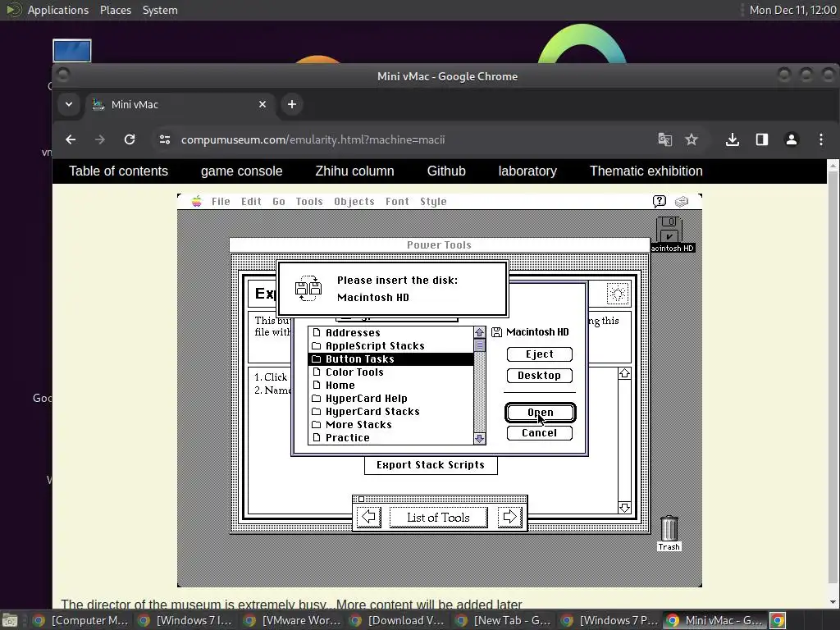The width and height of the screenshot is (840, 630).
Task: Open Table of contents link
Action: (x=118, y=171)
